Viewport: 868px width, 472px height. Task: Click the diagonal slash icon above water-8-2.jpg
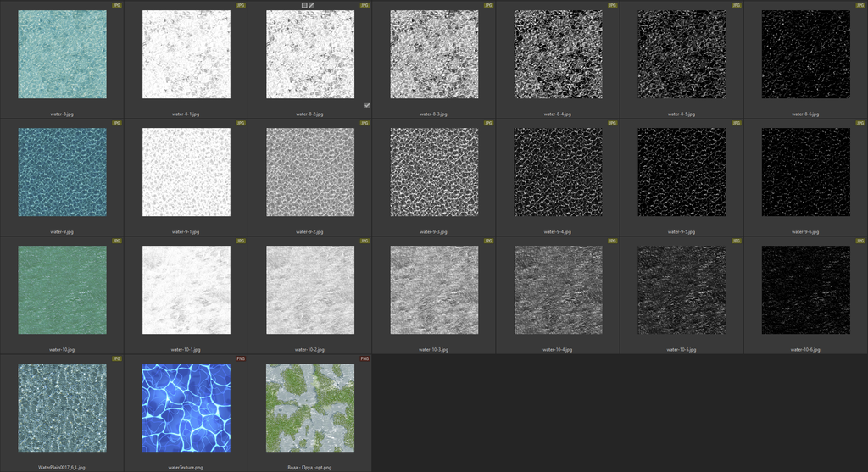(312, 5)
